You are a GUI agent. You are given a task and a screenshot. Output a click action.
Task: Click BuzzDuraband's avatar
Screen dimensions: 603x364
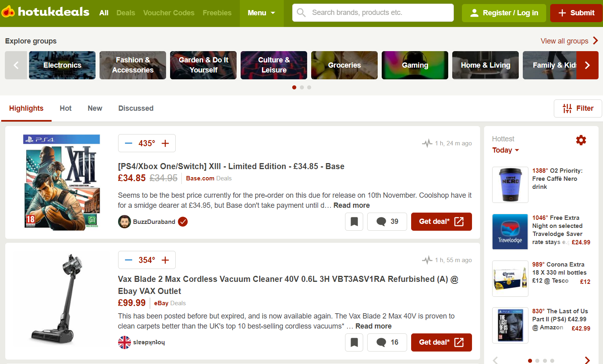[125, 221]
